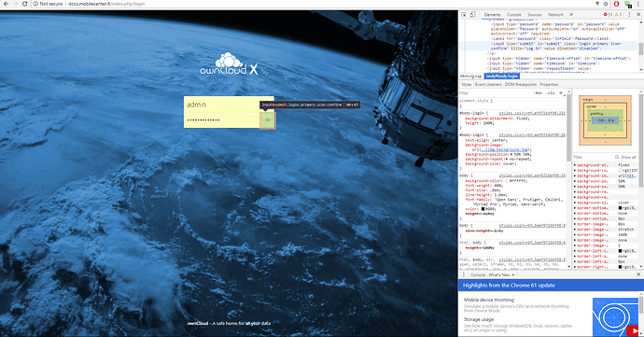Image resolution: width=644 pixels, height=337 pixels.
Task: Click the black color swatch in body rule
Action: pos(483,209)
